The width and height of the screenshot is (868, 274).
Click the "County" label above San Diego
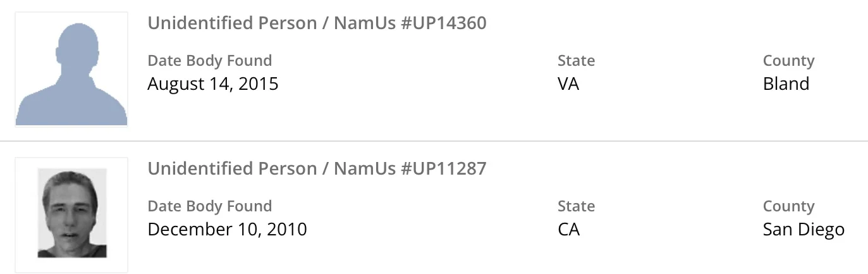[x=788, y=206]
